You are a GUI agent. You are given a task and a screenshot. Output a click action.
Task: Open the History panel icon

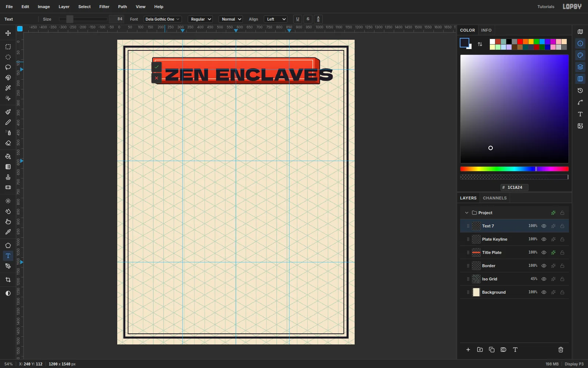[x=580, y=91]
